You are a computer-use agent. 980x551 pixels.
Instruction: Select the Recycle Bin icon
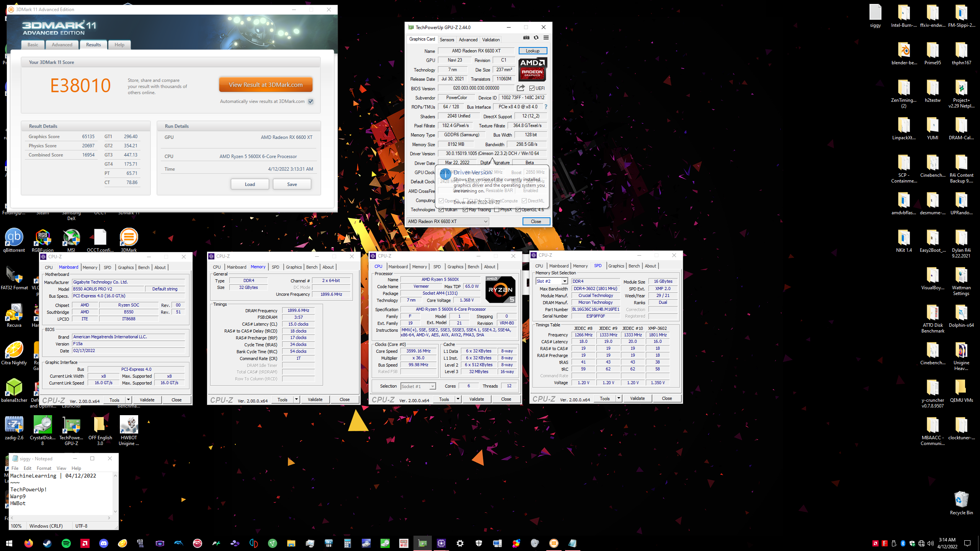click(x=961, y=502)
